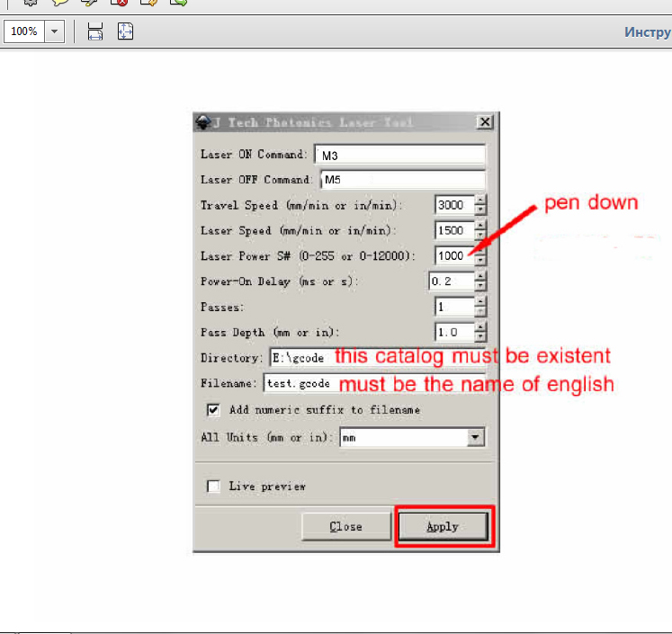
Task: Click the Power-On Delay value field 0.2
Action: tap(452, 281)
